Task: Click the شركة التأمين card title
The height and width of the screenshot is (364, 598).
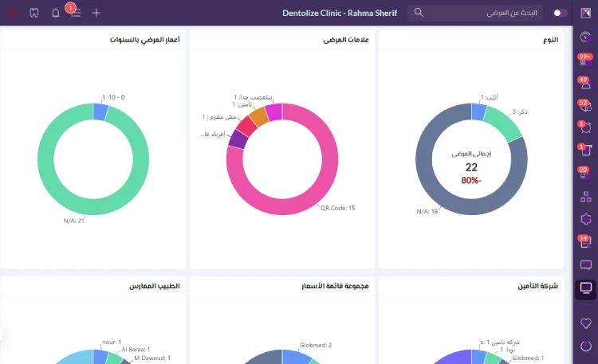Action: pos(537,286)
